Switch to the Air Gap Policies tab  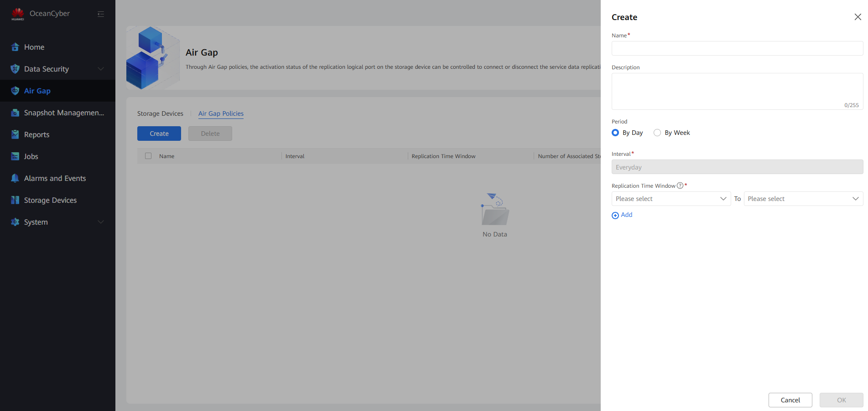tap(221, 113)
